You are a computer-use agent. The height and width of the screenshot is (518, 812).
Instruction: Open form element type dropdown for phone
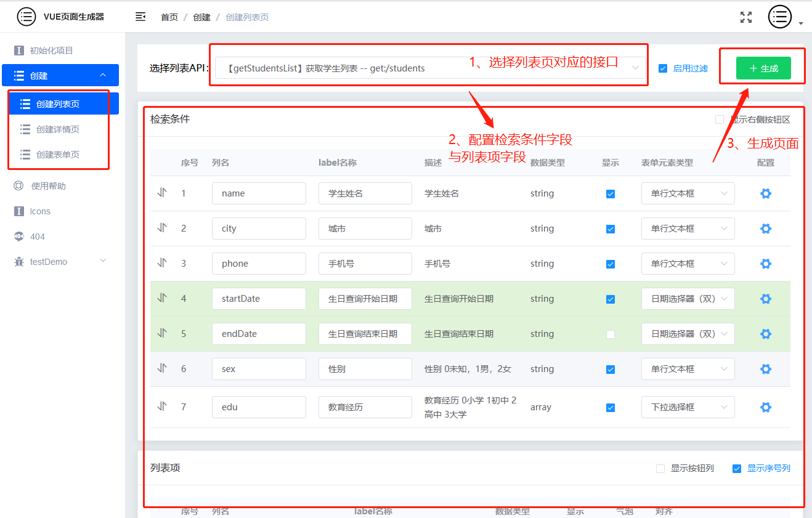[688, 264]
